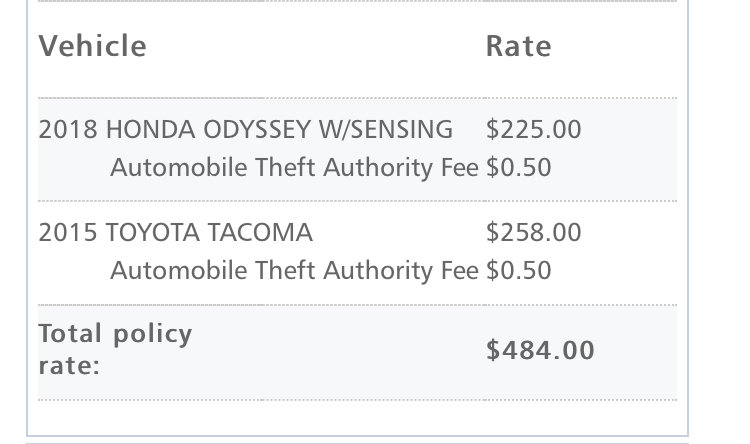Click the bold rate: text below Total policy

[69, 366]
